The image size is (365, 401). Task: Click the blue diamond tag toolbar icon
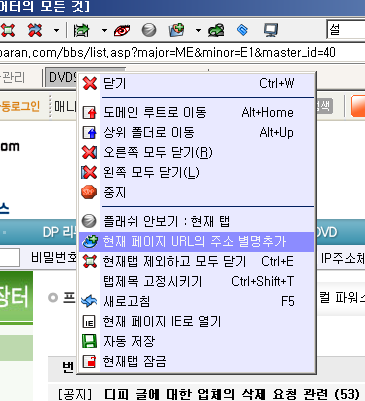[x=242, y=30]
